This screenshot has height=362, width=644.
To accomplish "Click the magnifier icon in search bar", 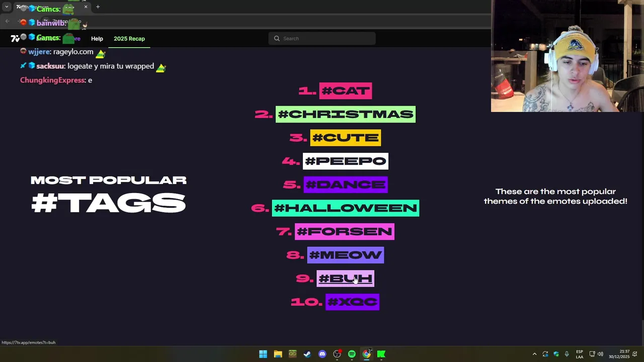I will [277, 39].
